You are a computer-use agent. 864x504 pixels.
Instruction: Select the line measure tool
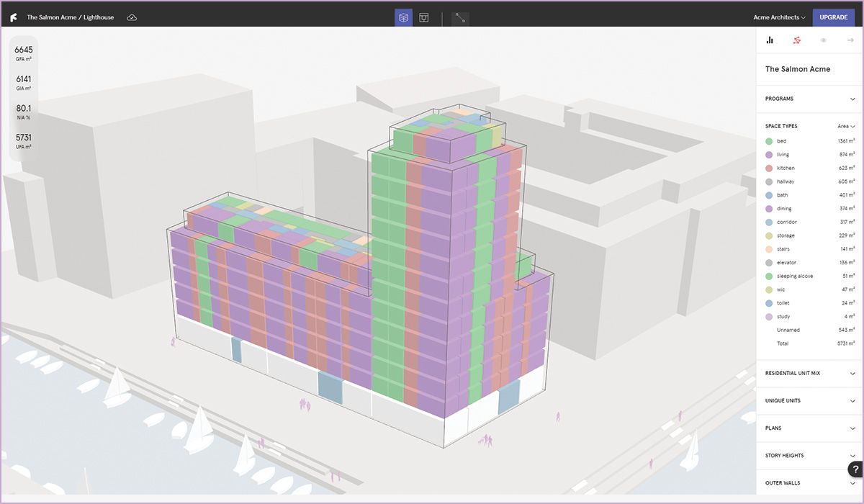[460, 18]
